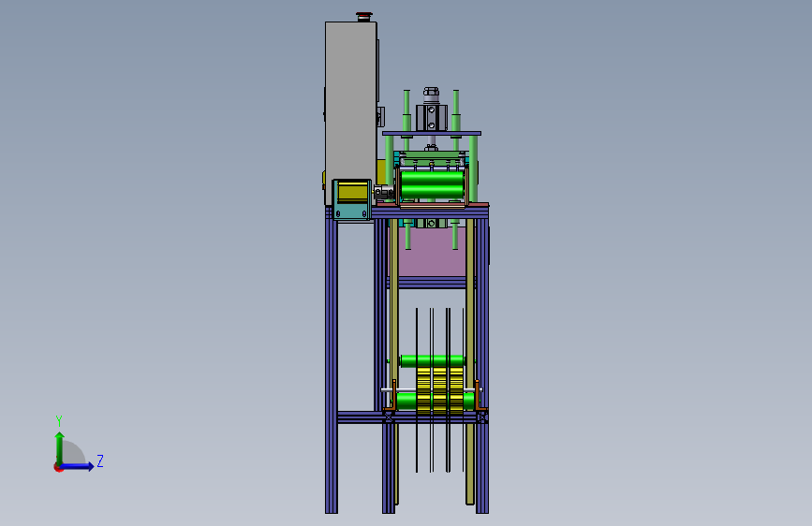Viewport: 812px width, 526px height.
Task: Select the blue top plate under cylinder
Action: click(x=432, y=134)
